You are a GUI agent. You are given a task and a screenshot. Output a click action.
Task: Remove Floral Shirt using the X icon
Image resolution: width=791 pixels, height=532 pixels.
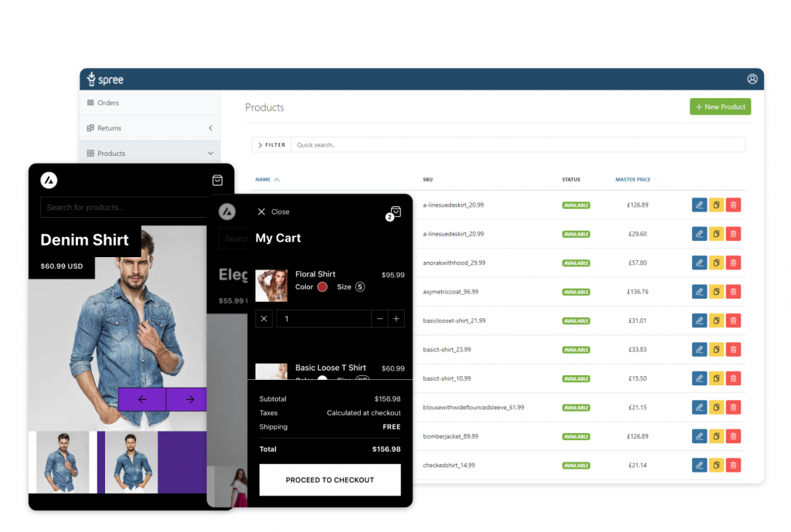pyautogui.click(x=264, y=319)
